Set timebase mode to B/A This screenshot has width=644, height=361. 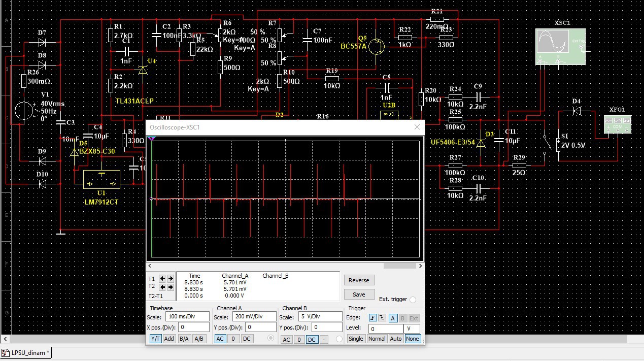click(184, 339)
